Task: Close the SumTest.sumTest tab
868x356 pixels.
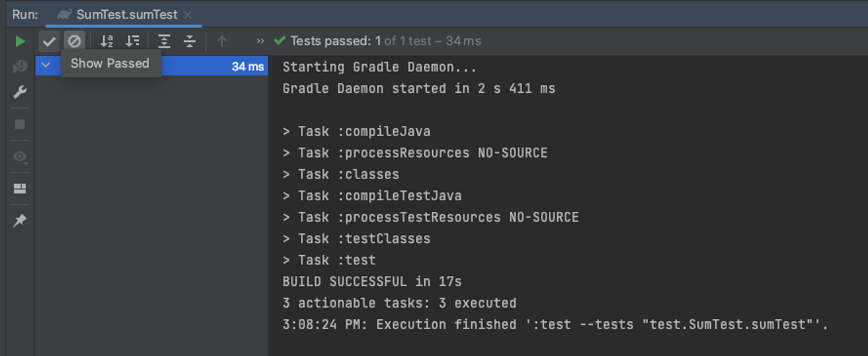Action: click(x=188, y=15)
